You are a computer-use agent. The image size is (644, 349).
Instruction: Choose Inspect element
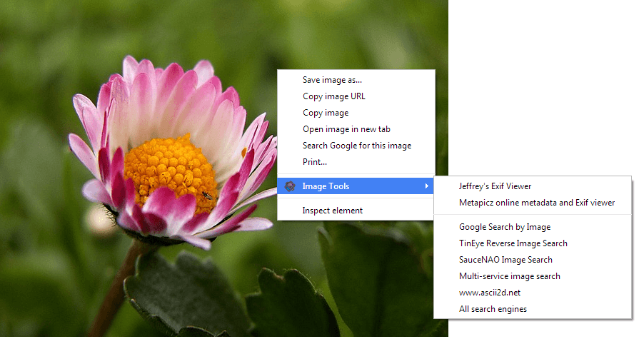tap(356, 211)
